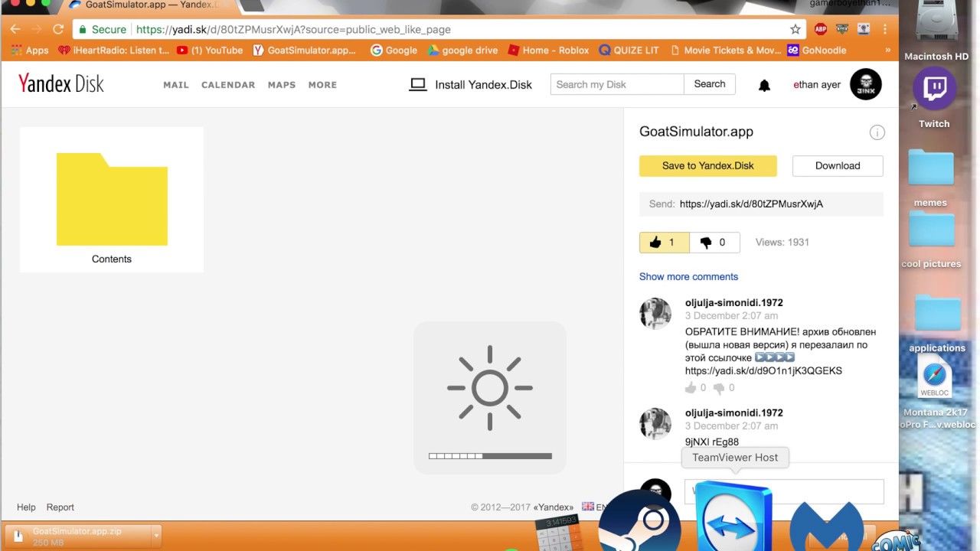Open the ABP Adblock Plus extension
This screenshot has width=980, height=551.
821,29
